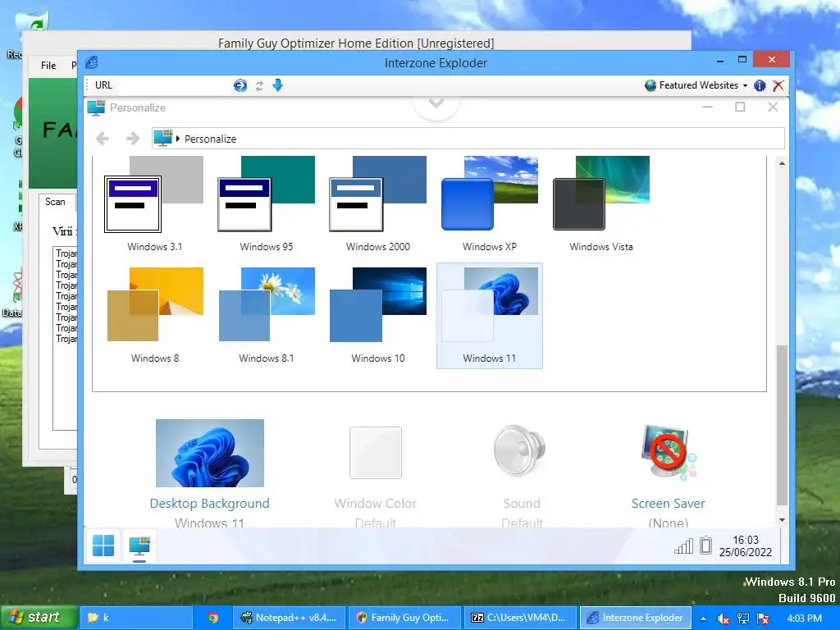Image resolution: width=840 pixels, height=630 pixels.
Task: Open File menu in Family Guy Optimizer
Action: coord(48,66)
